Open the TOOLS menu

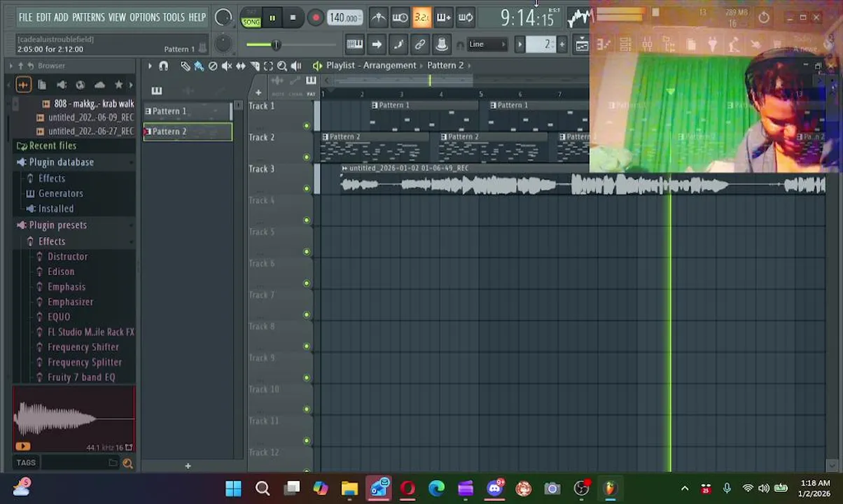(x=174, y=17)
